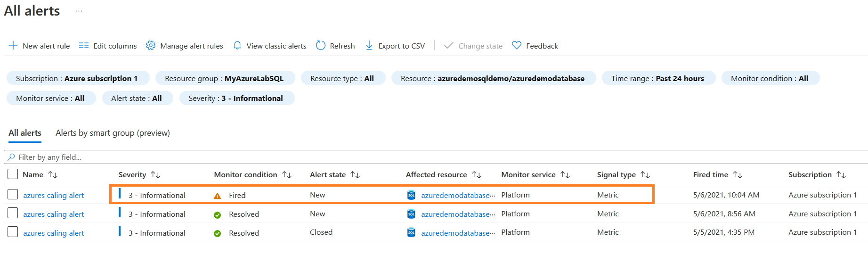Open Manage alert rules gear icon

[x=151, y=46]
